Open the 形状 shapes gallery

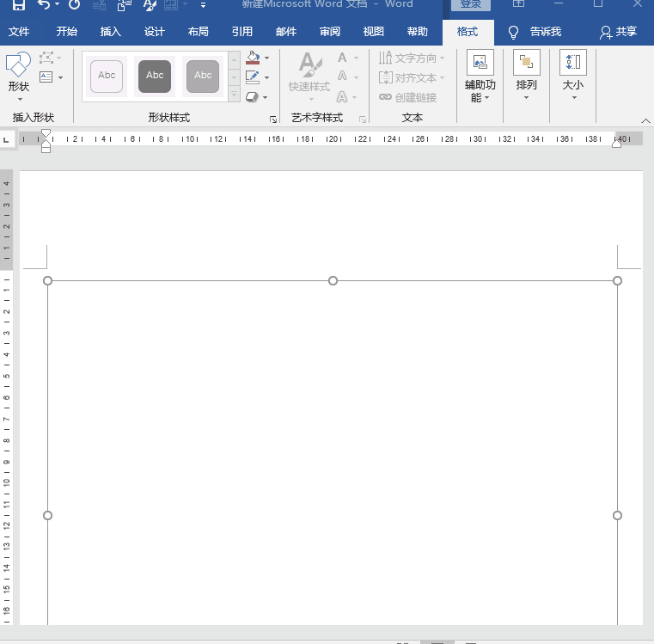click(x=18, y=76)
